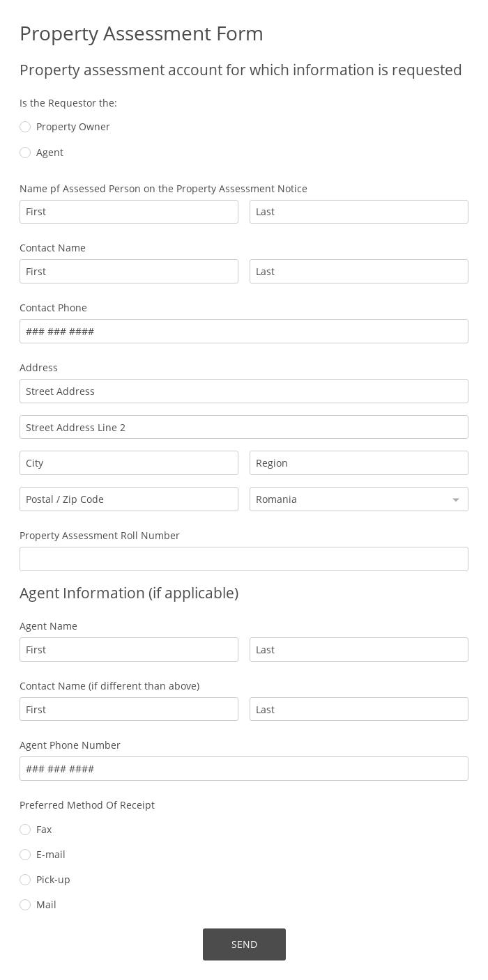Click the Property Assessment Roll Number field

click(244, 559)
